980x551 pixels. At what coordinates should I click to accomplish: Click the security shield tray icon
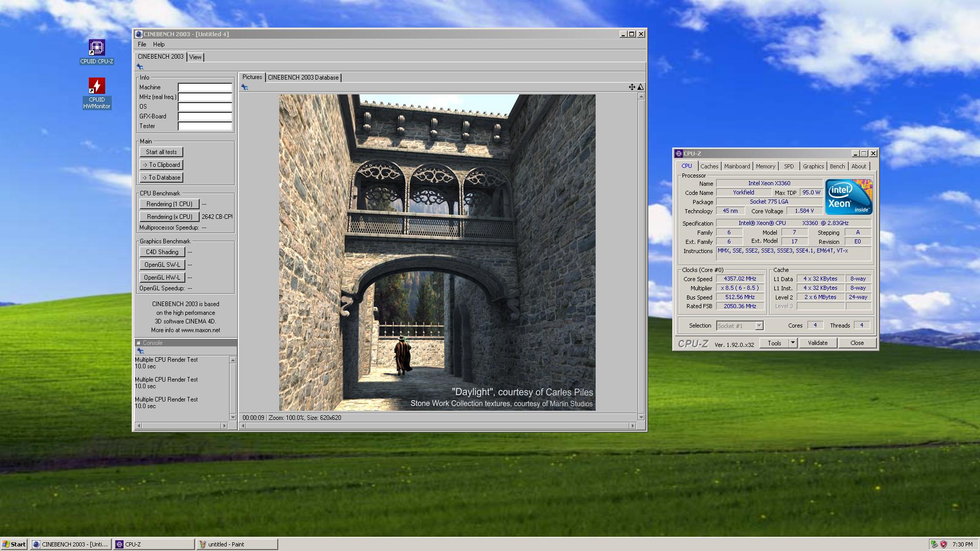[943, 544]
